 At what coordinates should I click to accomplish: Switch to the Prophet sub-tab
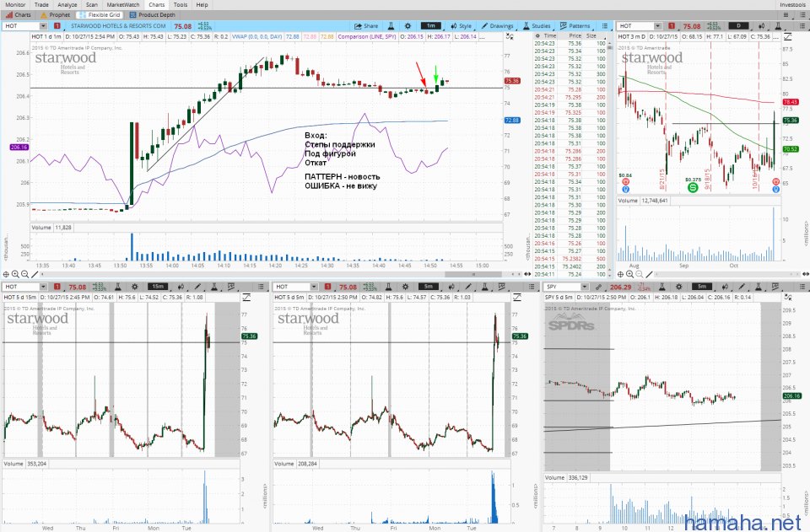pos(56,15)
